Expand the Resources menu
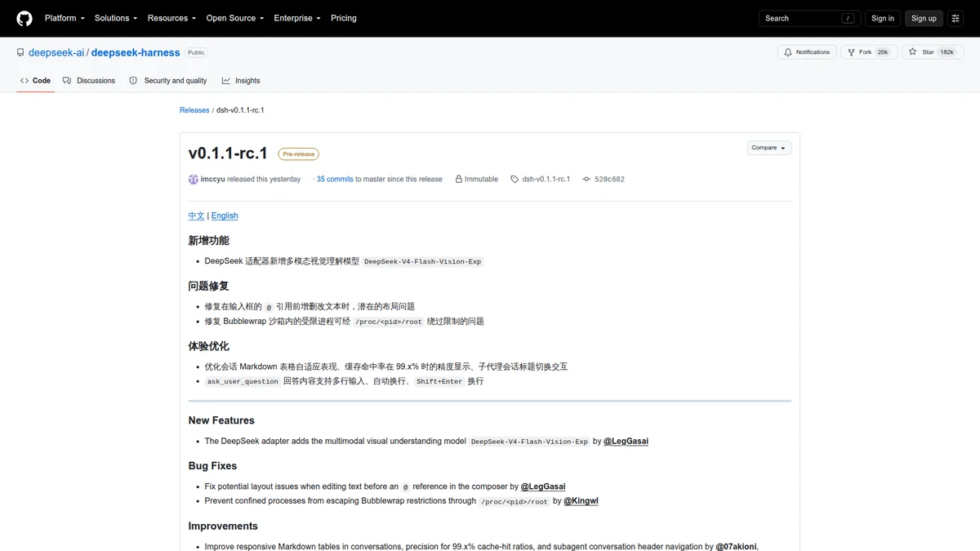 point(171,18)
